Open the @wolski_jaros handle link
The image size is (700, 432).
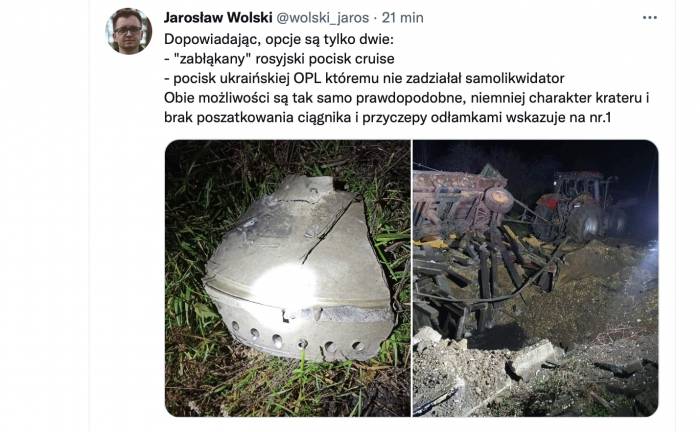coord(323,18)
